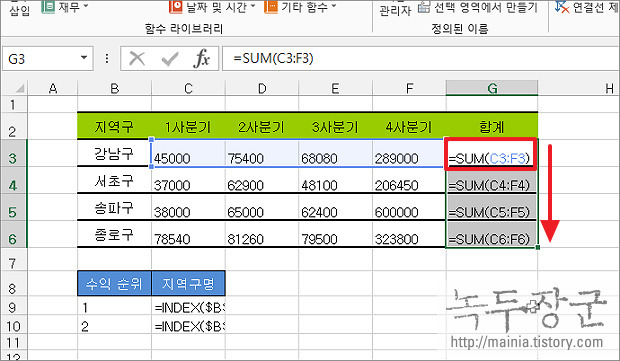This screenshot has height=361, width=620.
Task: Select cell with value 206450
Action: [x=409, y=180]
